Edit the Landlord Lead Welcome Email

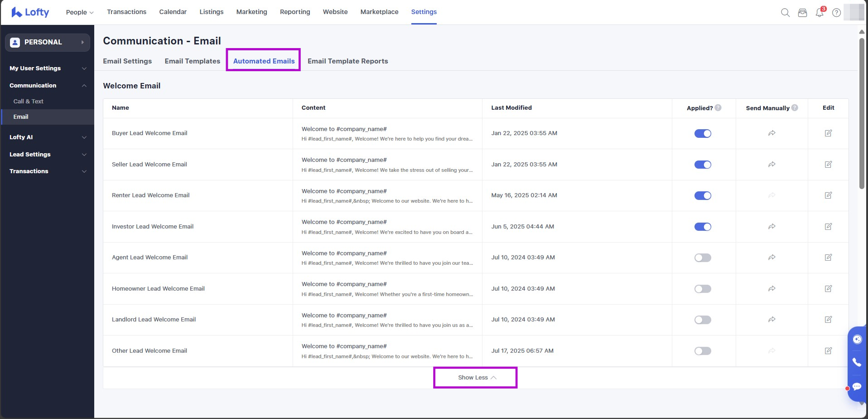tap(828, 320)
